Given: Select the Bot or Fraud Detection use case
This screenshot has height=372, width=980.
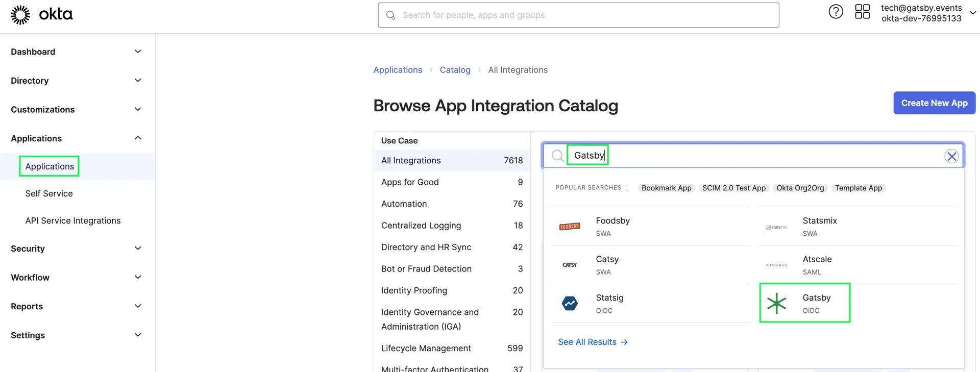Looking at the screenshot, I should [x=452, y=269].
